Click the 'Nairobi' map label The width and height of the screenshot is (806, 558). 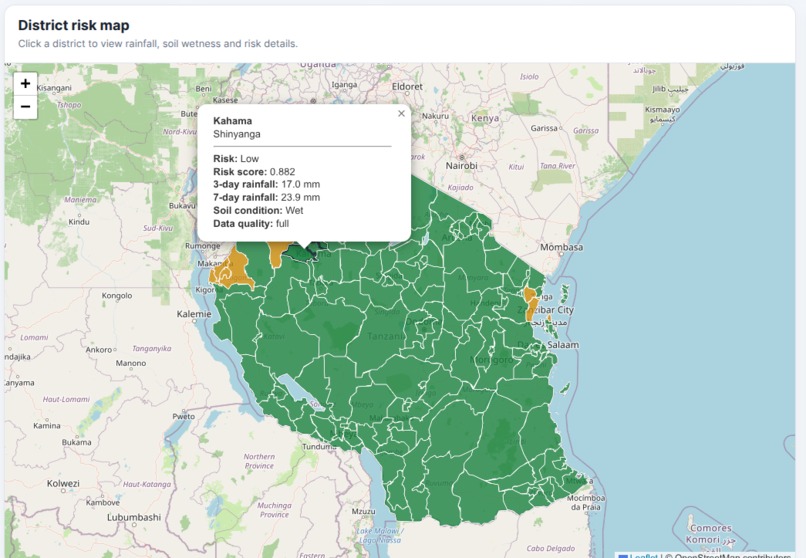click(461, 166)
